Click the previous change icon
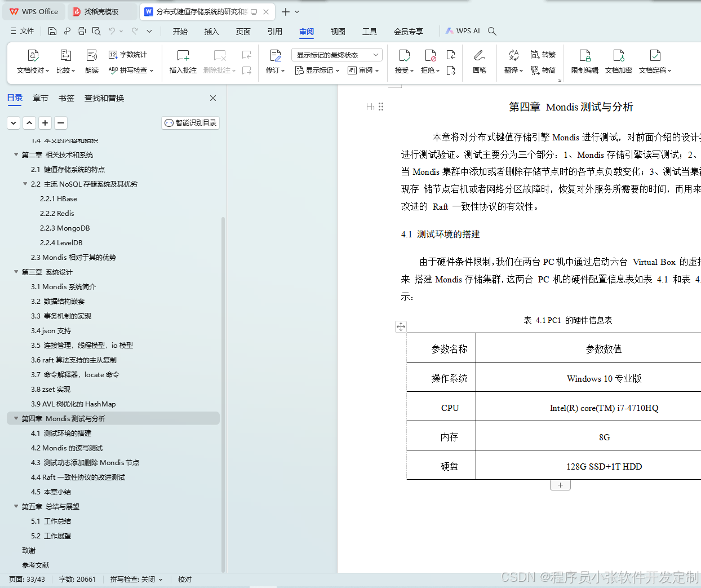 click(x=451, y=55)
